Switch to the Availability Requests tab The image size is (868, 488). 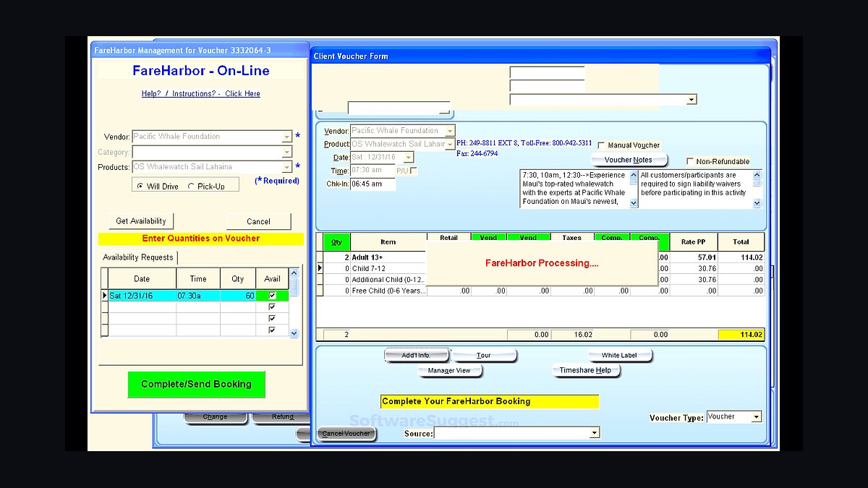138,257
